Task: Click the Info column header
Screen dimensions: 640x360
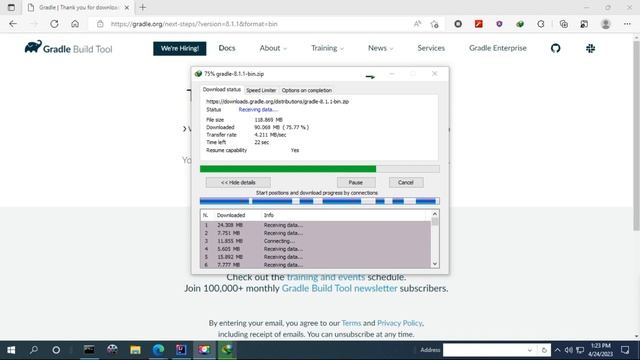Action: (269, 215)
